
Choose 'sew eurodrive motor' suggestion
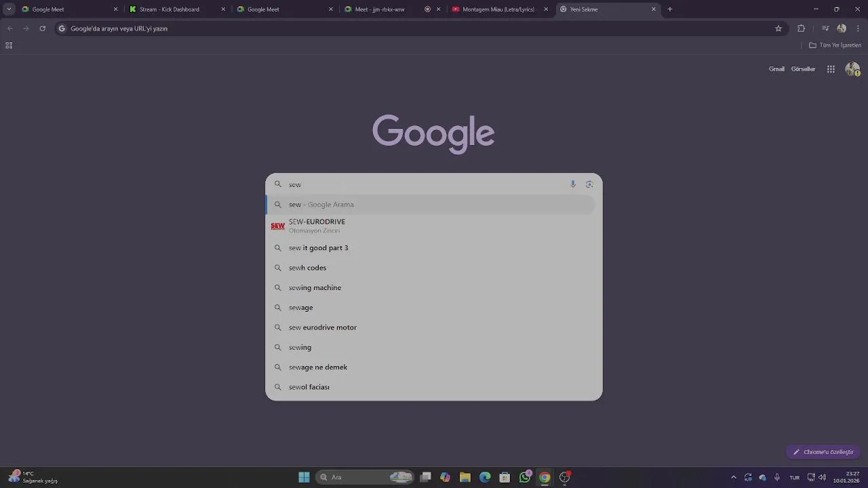(x=431, y=327)
